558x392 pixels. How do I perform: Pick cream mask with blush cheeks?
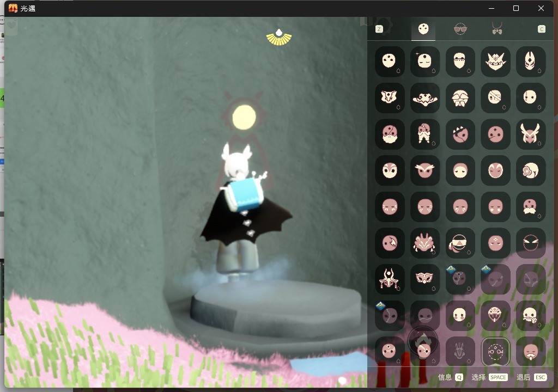coord(460,316)
